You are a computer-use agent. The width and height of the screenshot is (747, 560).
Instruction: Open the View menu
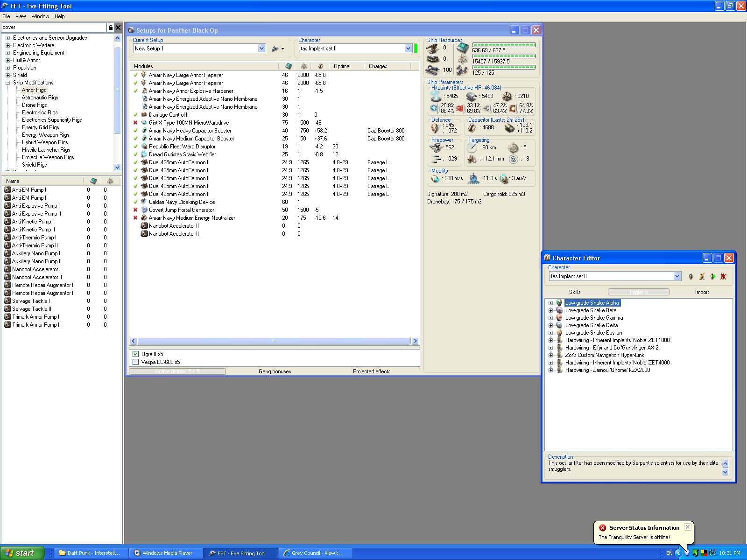[21, 16]
